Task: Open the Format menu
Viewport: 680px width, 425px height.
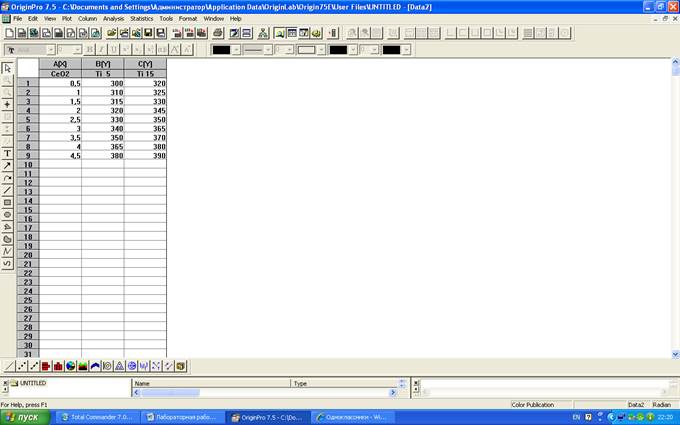Action: tap(188, 19)
